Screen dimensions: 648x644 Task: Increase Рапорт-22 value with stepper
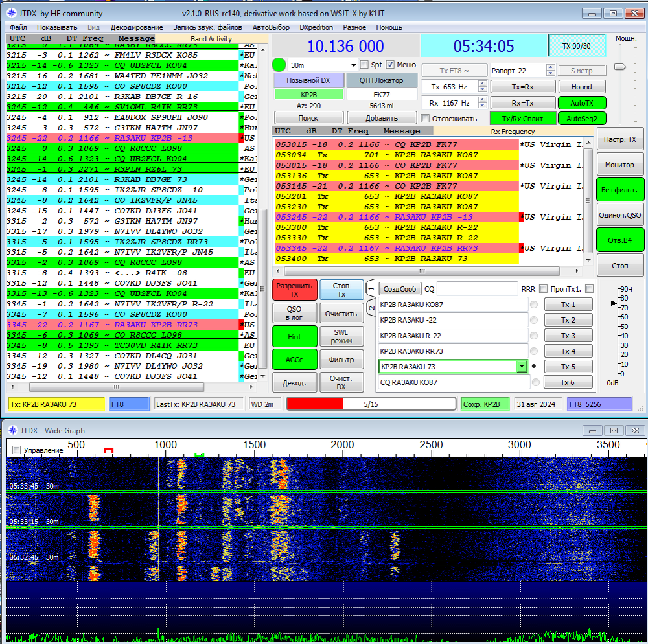pos(550,67)
